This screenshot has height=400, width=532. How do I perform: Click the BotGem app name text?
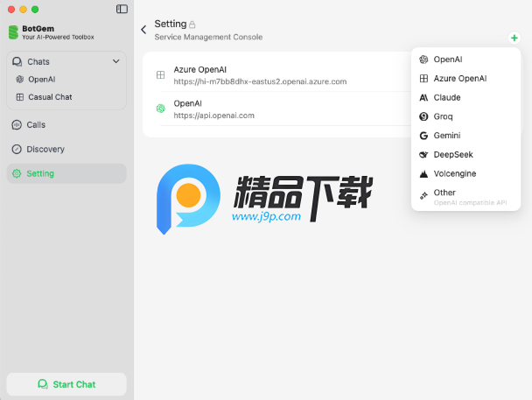(x=38, y=29)
